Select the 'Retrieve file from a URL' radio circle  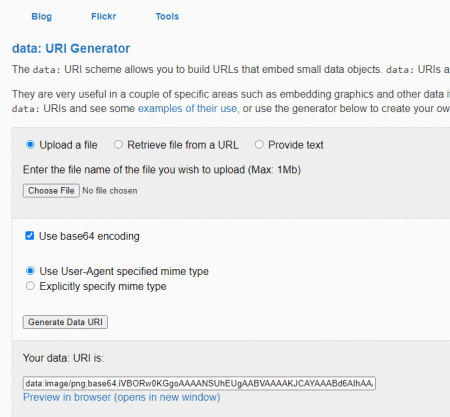click(118, 145)
